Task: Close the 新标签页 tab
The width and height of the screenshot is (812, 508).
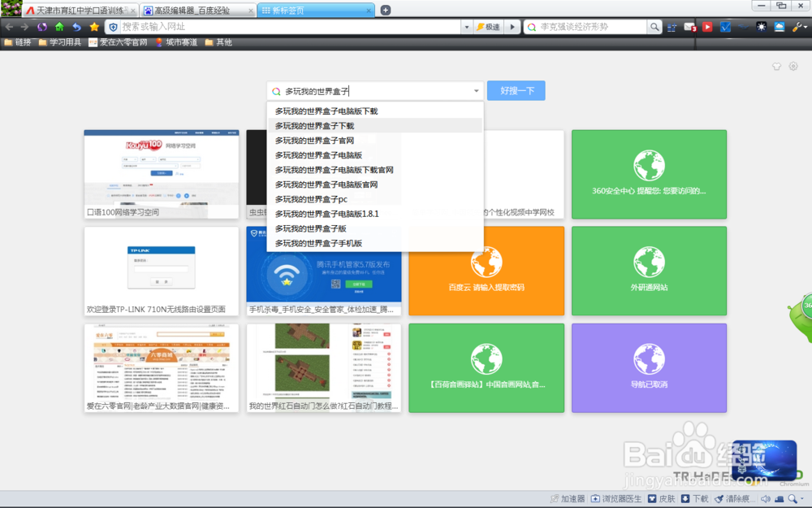Action: point(369,11)
